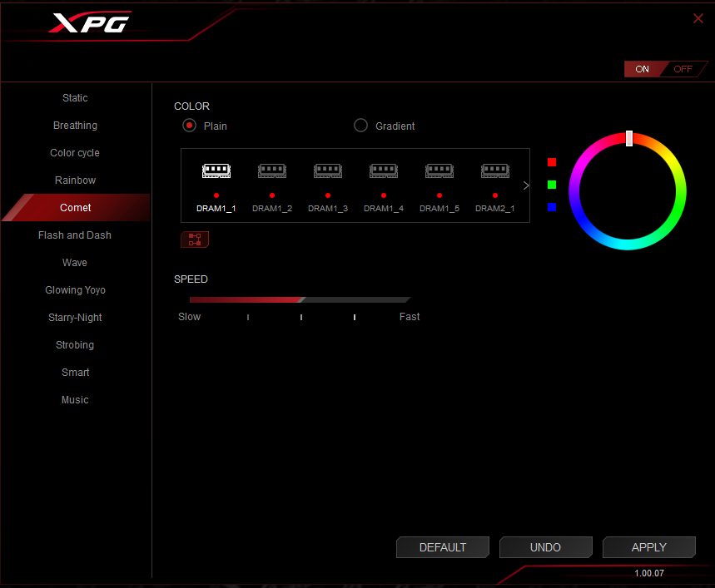715x588 pixels.
Task: Click the DRAM1_3 label text
Action: pos(327,208)
